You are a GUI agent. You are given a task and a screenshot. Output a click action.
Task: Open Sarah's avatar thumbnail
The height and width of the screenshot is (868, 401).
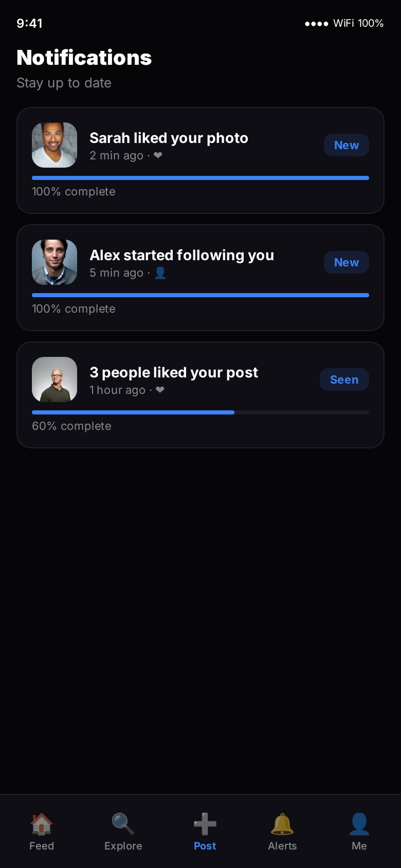coord(54,145)
